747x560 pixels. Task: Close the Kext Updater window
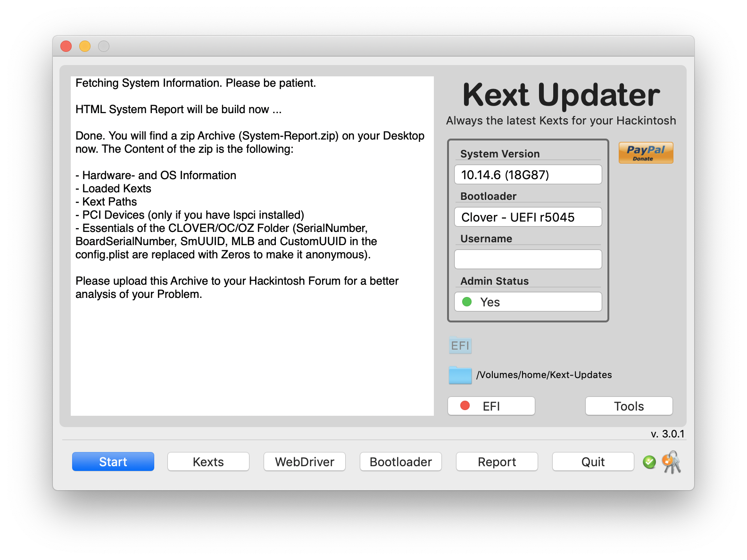tap(66, 46)
